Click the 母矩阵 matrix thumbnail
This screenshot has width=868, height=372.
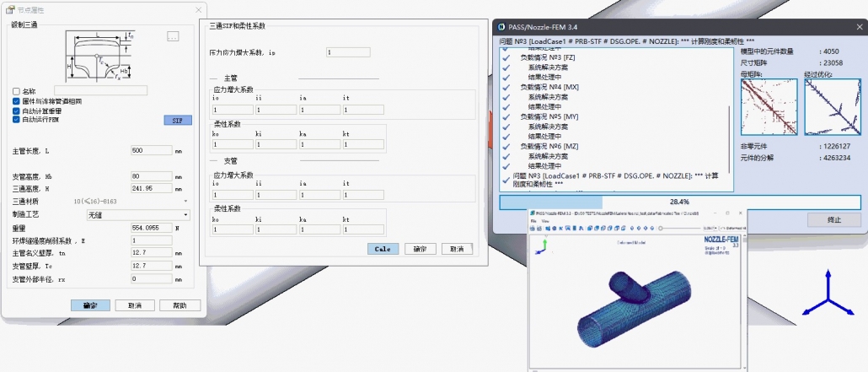[x=769, y=107]
